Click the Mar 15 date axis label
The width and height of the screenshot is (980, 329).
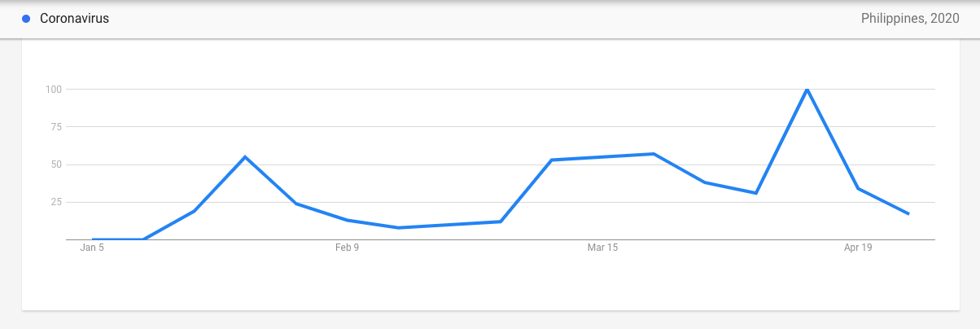click(602, 248)
